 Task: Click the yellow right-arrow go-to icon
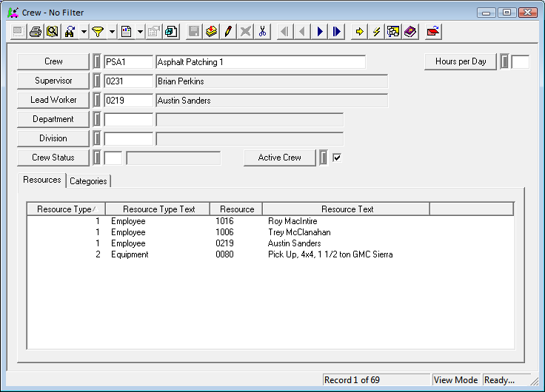(x=359, y=32)
